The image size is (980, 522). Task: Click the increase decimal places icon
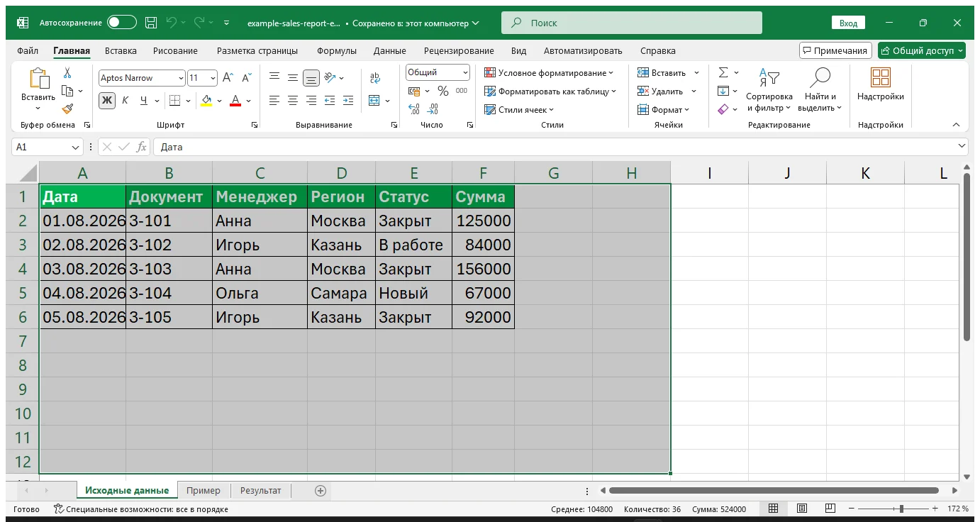(414, 109)
